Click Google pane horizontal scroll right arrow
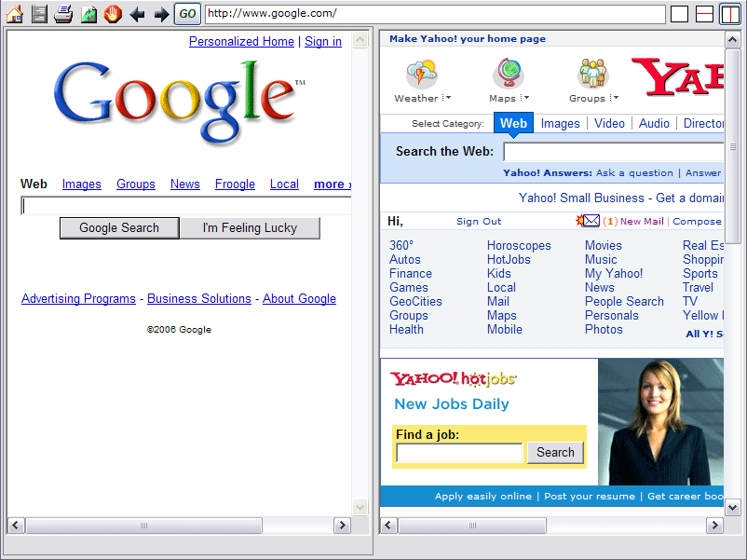Viewport: 747px width, 560px height. (342, 526)
